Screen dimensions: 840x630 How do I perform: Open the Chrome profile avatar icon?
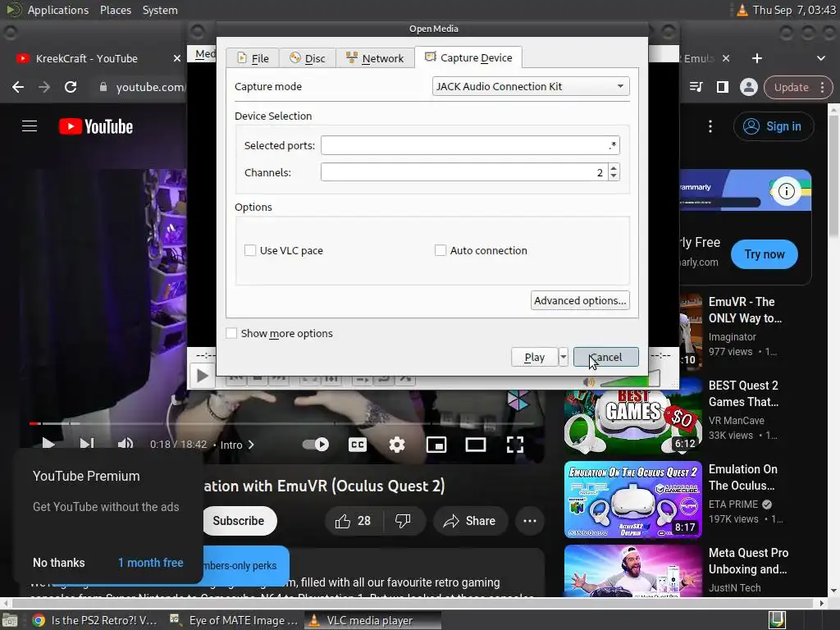pos(748,87)
